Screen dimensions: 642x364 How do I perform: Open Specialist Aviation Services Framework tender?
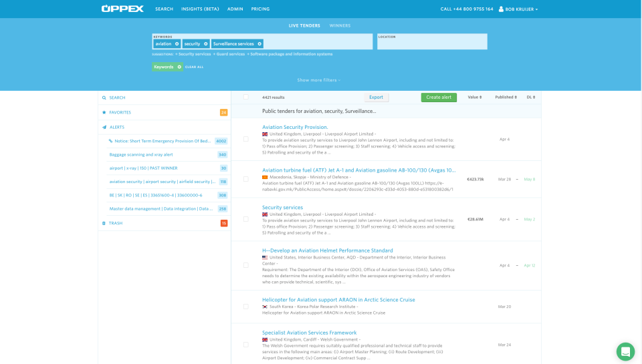309,333
